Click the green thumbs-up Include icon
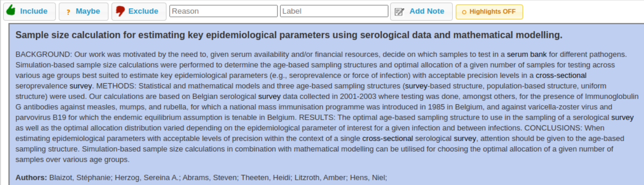Screen dimensions: 644x185 (11, 11)
